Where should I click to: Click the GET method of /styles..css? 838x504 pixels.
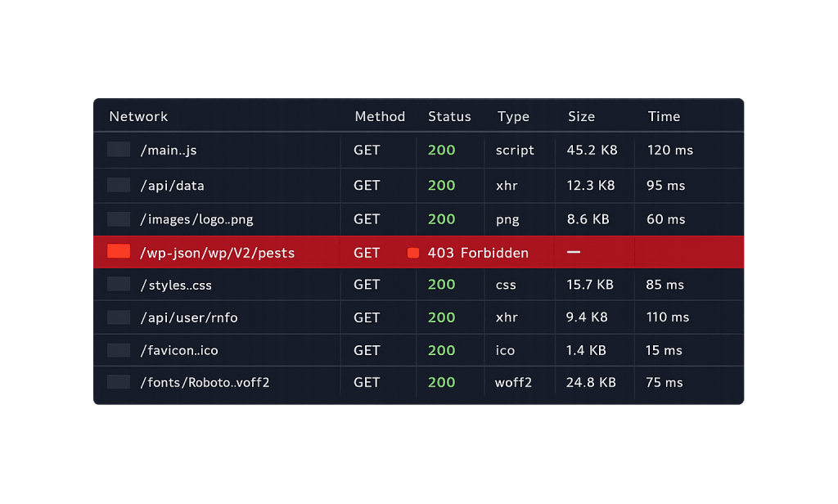(x=367, y=285)
